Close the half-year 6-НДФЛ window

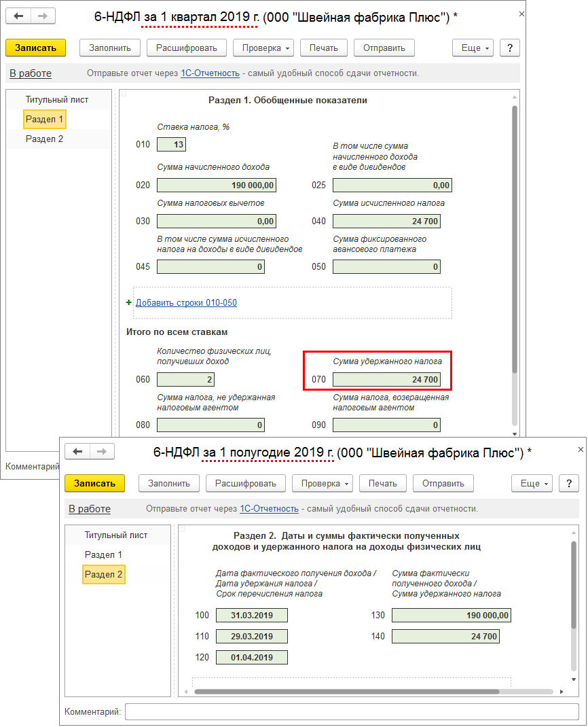tap(580, 450)
